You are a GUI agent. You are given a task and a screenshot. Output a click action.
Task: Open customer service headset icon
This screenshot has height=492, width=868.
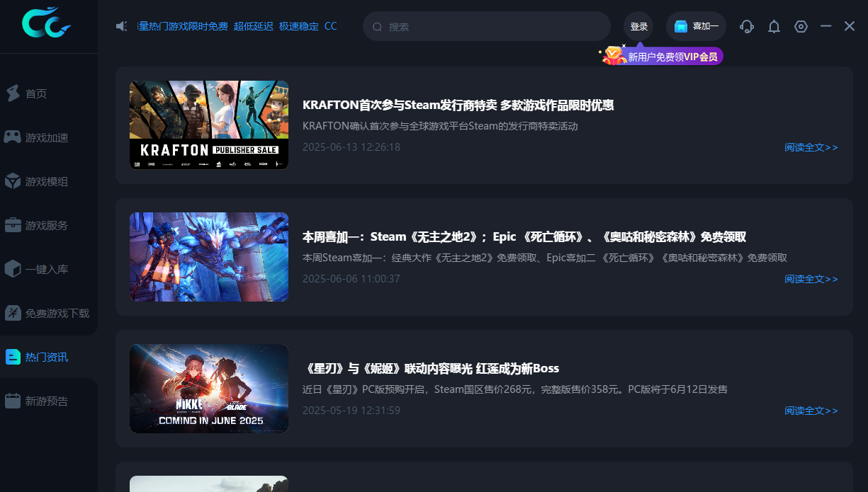[x=746, y=26]
